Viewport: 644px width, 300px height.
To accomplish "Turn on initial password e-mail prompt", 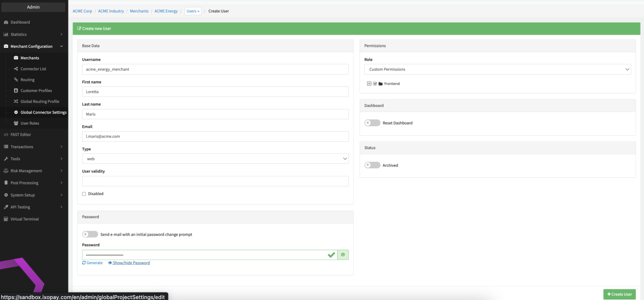I will click(90, 234).
